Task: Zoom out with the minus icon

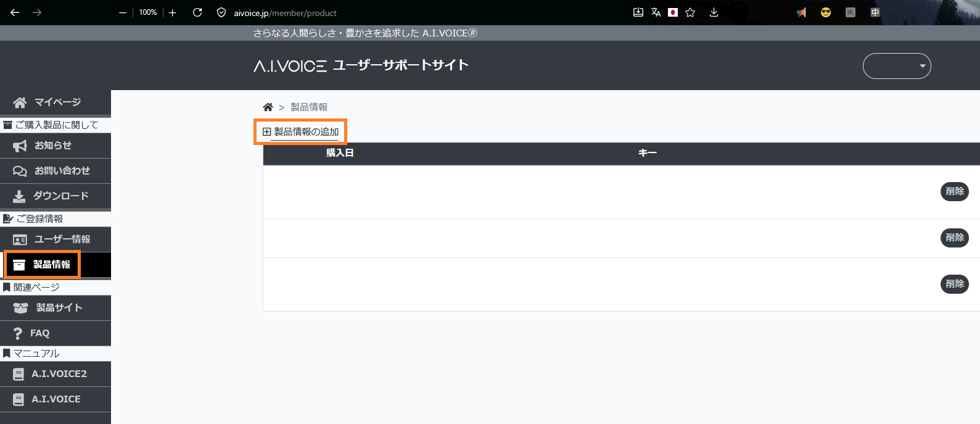Action: (x=123, y=12)
